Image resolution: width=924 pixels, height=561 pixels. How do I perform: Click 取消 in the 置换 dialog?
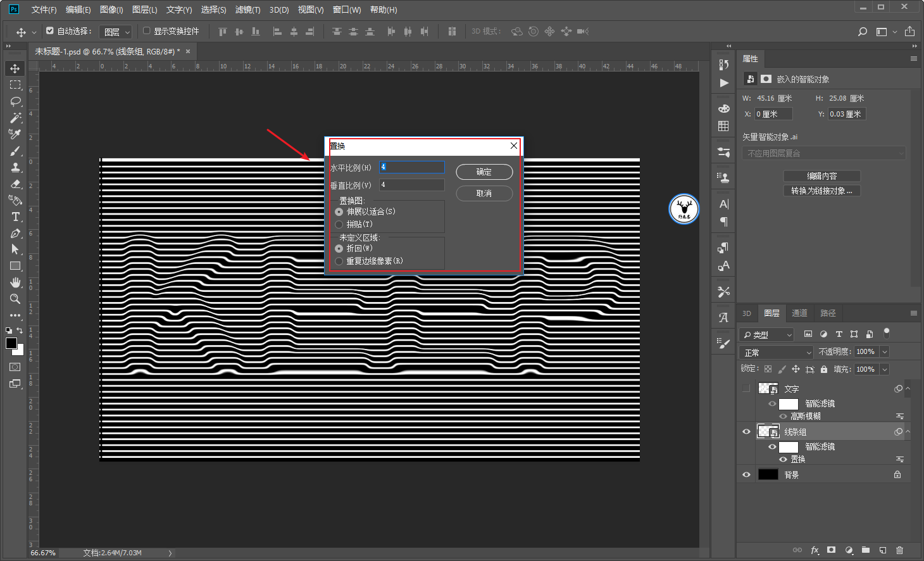[484, 193]
